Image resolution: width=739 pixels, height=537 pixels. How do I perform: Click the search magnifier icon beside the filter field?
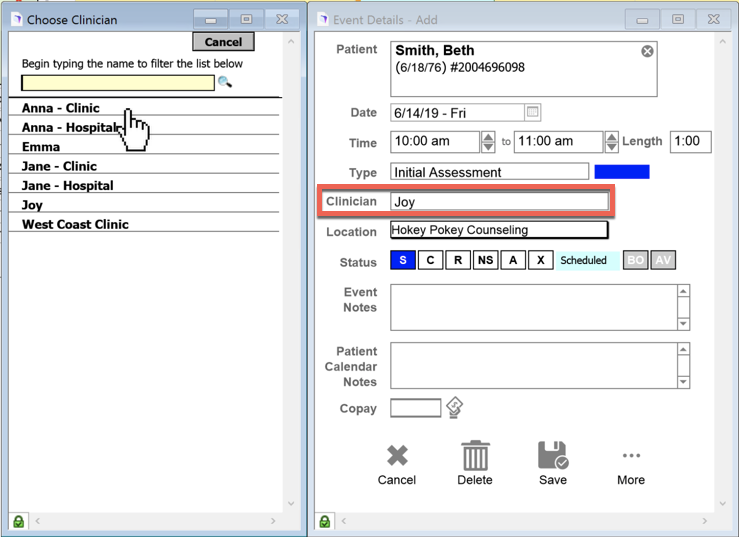pos(225,83)
